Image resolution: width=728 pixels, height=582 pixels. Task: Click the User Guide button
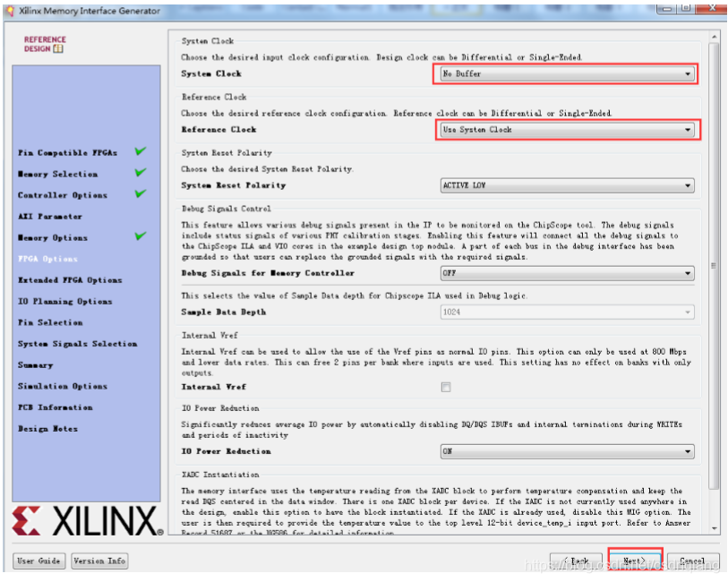[x=39, y=561]
